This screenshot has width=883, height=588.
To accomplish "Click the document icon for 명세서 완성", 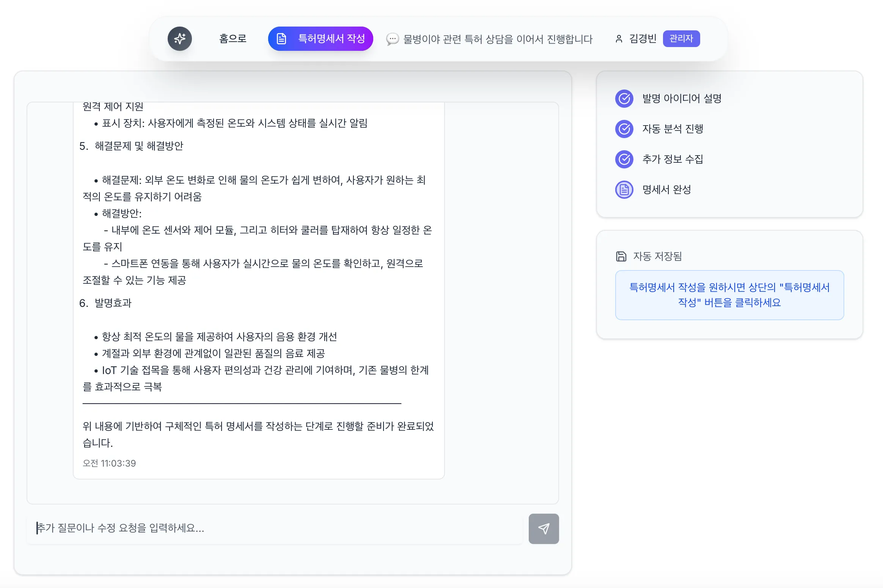I will [624, 190].
